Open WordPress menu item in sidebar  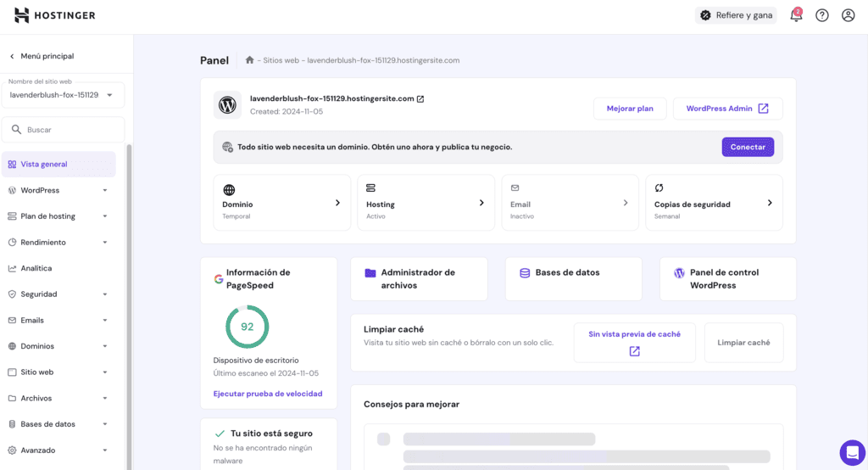tap(58, 190)
